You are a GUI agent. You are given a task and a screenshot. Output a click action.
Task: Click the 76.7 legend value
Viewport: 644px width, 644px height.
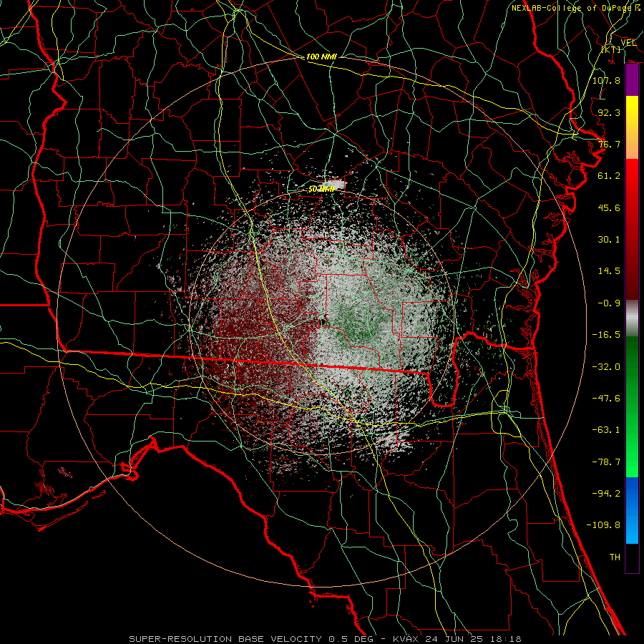609,144
